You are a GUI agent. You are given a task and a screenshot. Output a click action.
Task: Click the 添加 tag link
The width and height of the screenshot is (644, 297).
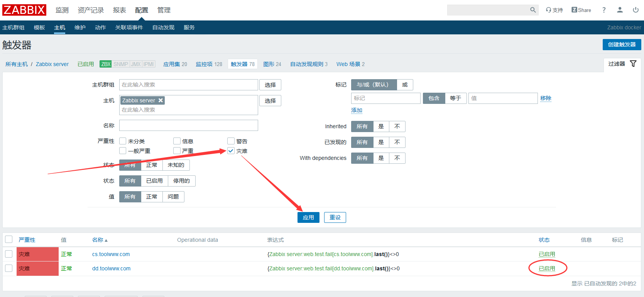tap(357, 110)
